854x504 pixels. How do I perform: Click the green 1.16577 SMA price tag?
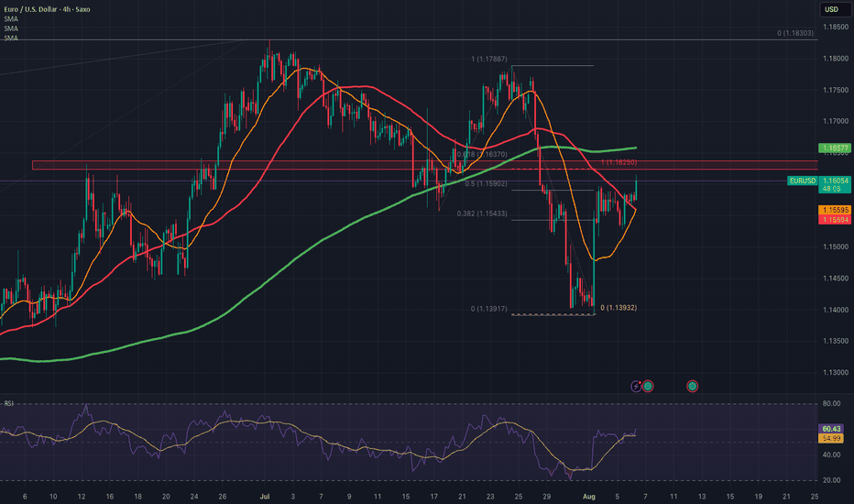pyautogui.click(x=835, y=148)
